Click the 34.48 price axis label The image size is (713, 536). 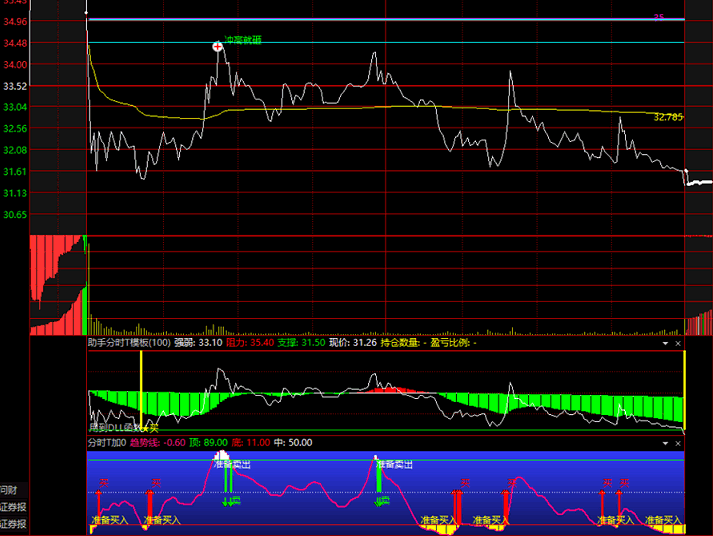point(15,43)
